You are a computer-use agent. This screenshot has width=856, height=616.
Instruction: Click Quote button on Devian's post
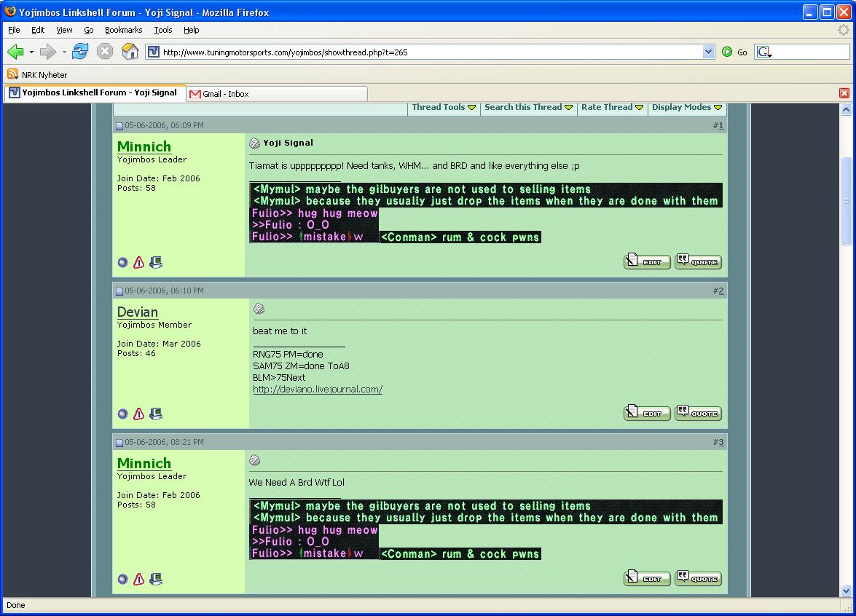[698, 413]
